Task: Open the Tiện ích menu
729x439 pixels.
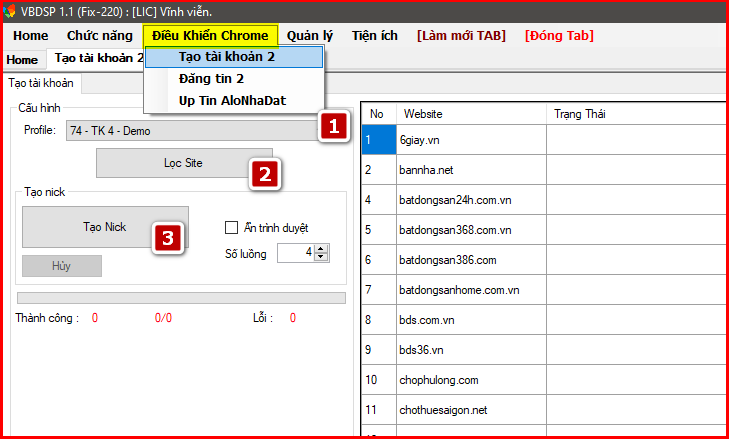Action: 374,35
